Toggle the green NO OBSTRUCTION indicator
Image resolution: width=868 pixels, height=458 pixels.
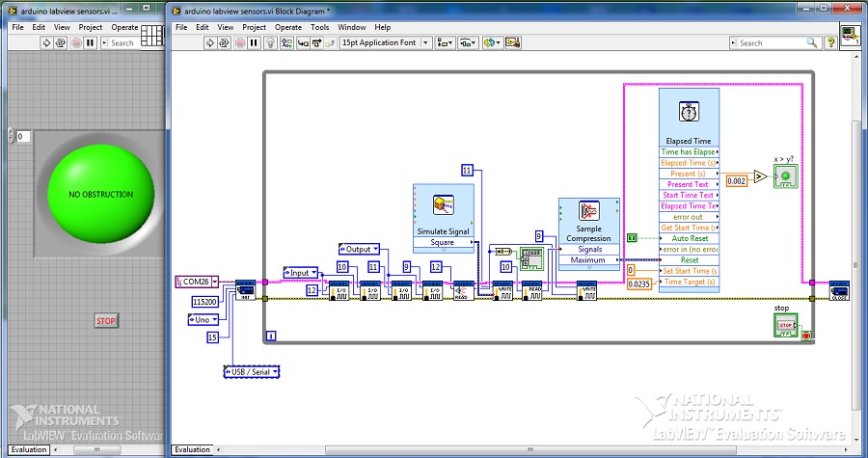(100, 195)
